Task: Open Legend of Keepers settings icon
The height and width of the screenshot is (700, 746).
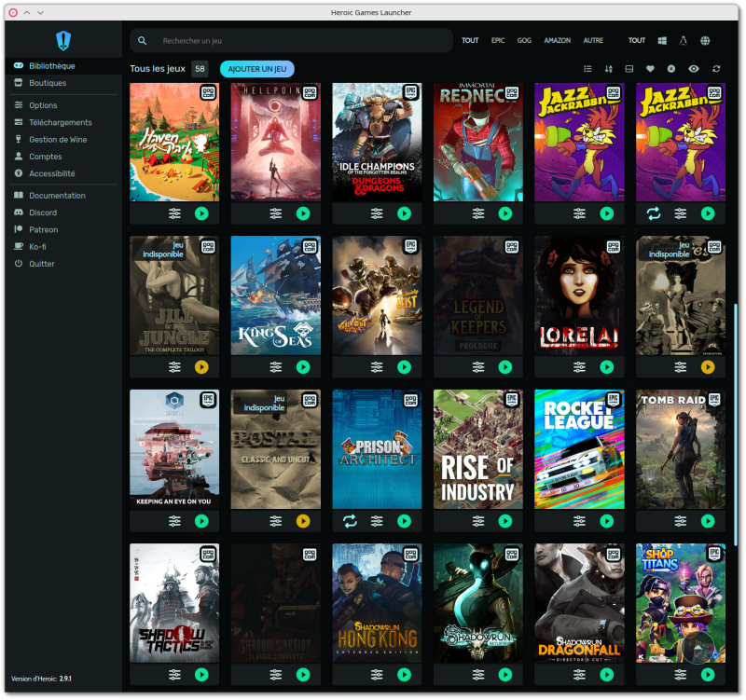Action: coord(478,367)
